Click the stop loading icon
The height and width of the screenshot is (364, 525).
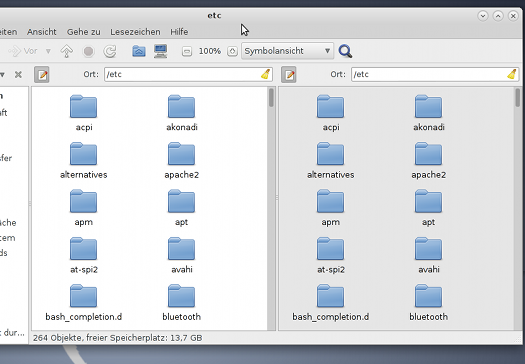click(88, 51)
